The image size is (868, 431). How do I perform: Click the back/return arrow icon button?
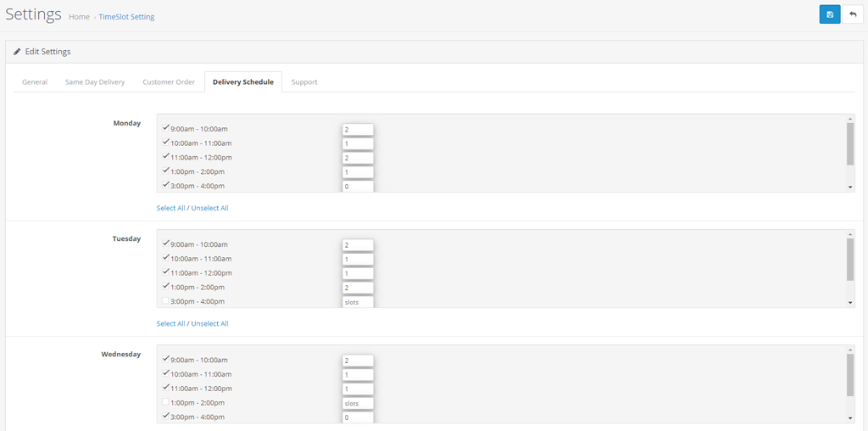(853, 14)
